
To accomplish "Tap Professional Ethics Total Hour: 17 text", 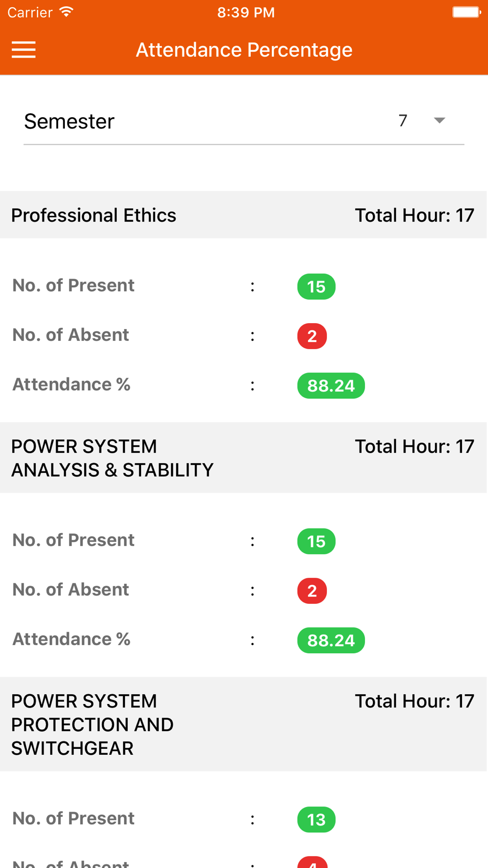I will (x=414, y=215).
